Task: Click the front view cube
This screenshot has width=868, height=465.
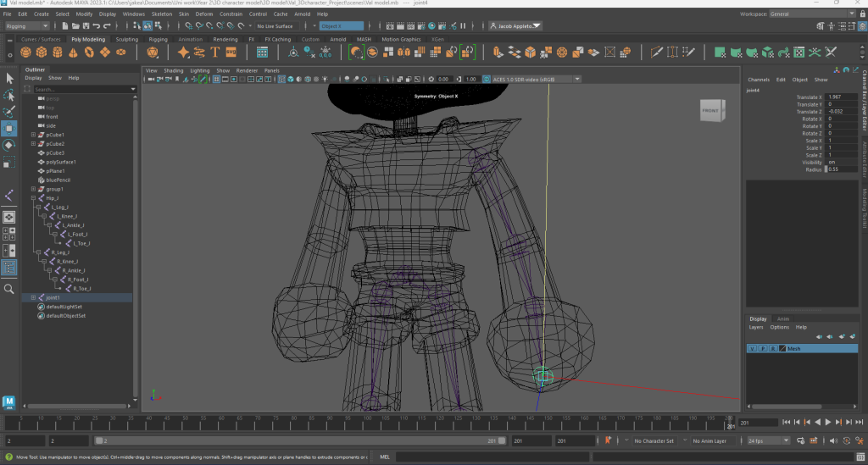Action: click(x=711, y=111)
